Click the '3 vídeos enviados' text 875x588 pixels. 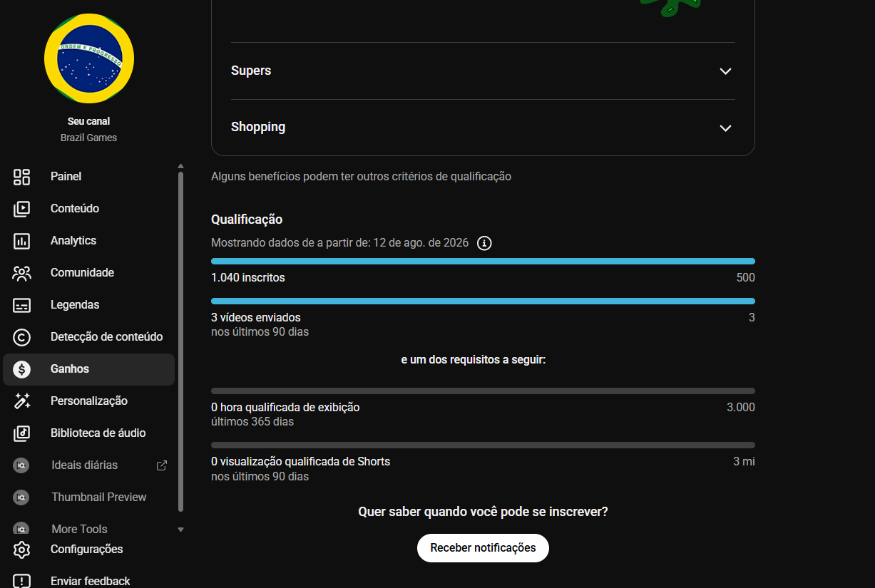coord(256,318)
